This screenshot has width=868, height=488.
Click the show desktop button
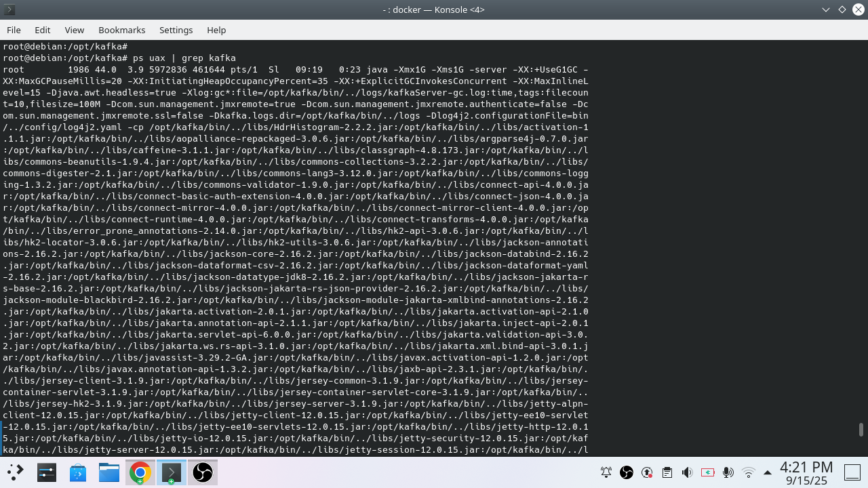pyautogui.click(x=852, y=472)
